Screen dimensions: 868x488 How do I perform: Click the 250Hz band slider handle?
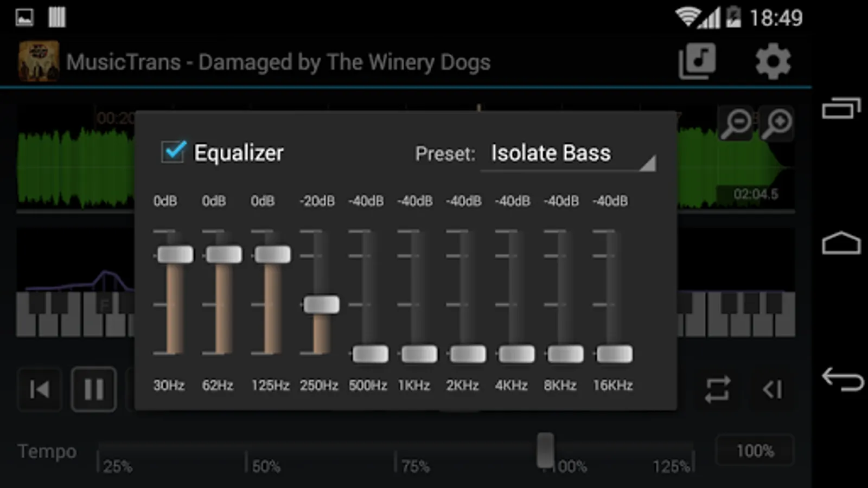click(321, 305)
